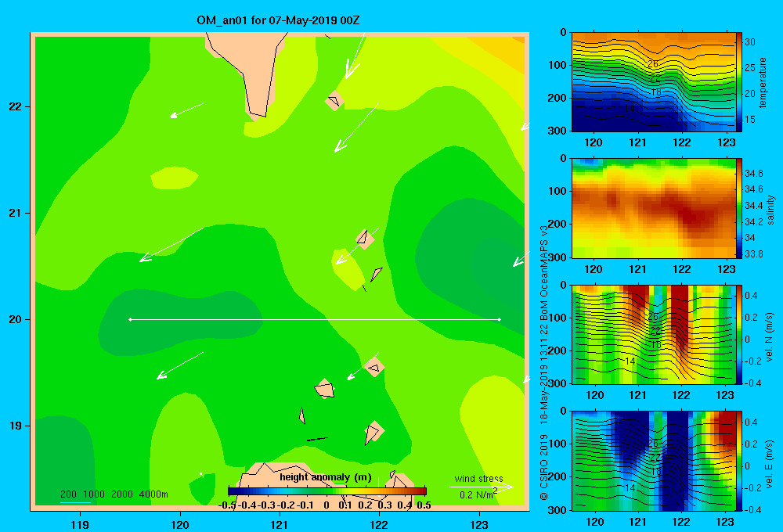Click the CSIRO BoM OceanMAPS copyright text

[x=544, y=362]
